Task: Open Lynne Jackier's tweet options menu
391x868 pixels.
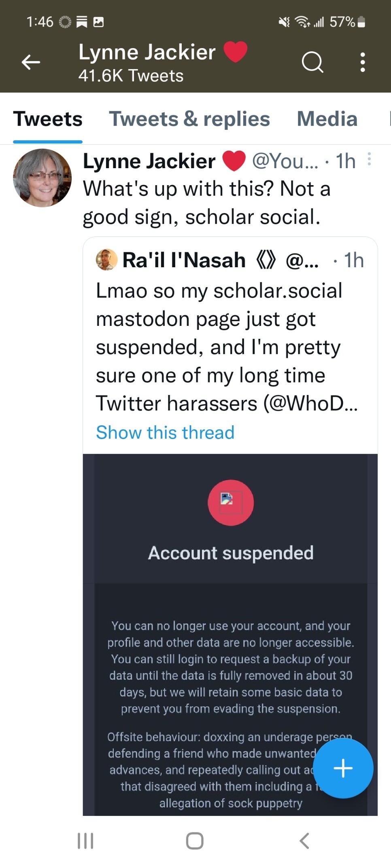Action: pos(369,159)
